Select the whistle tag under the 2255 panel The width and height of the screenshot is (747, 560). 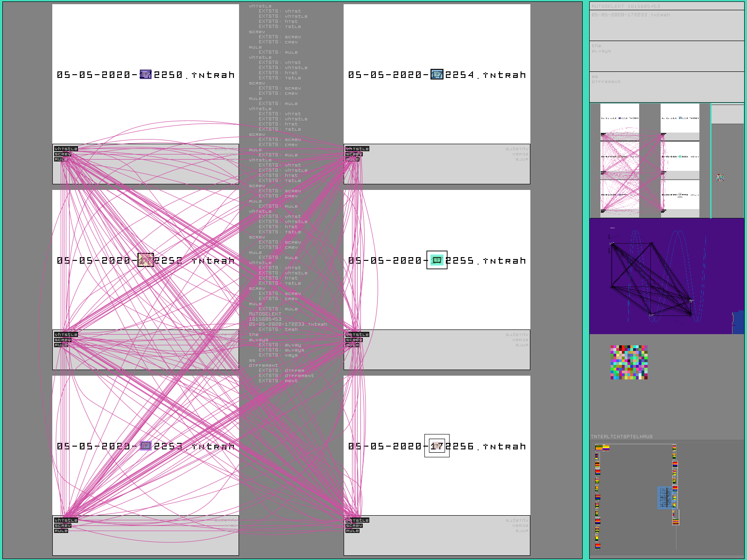[357, 335]
